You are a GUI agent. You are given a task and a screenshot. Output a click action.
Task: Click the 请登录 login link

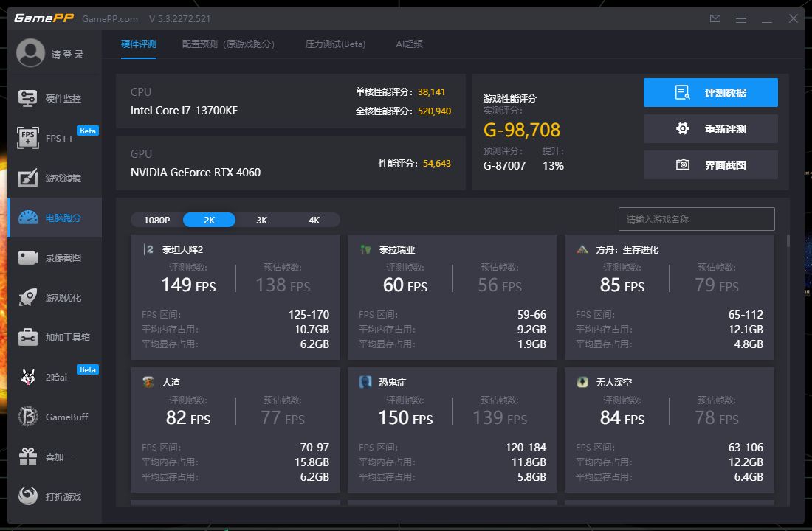[x=67, y=55]
